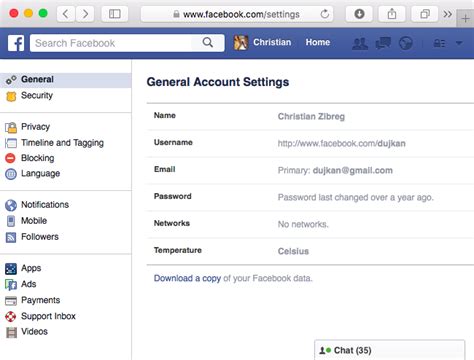Viewport: 474px width, 360px height.
Task: Open Safari's Share button
Action: click(x=392, y=14)
